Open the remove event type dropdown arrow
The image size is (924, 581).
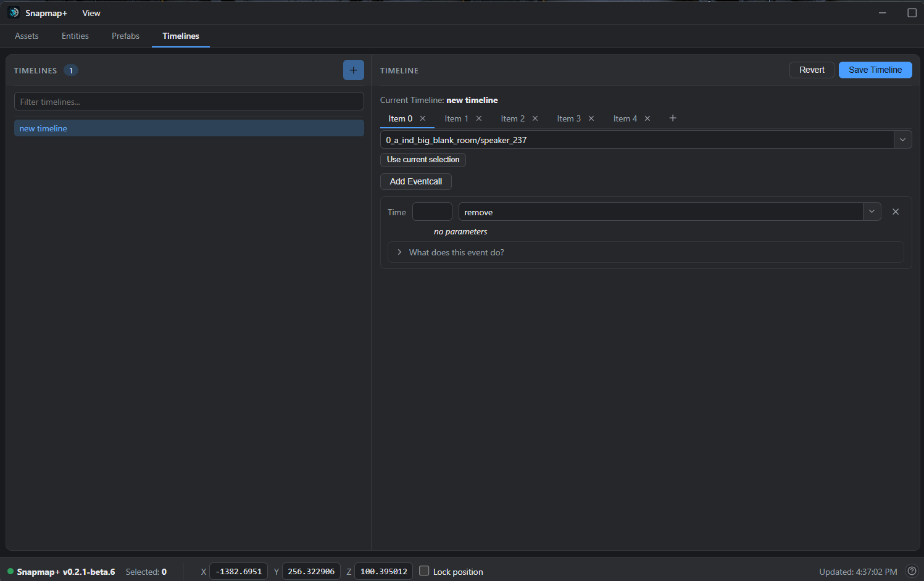(872, 212)
